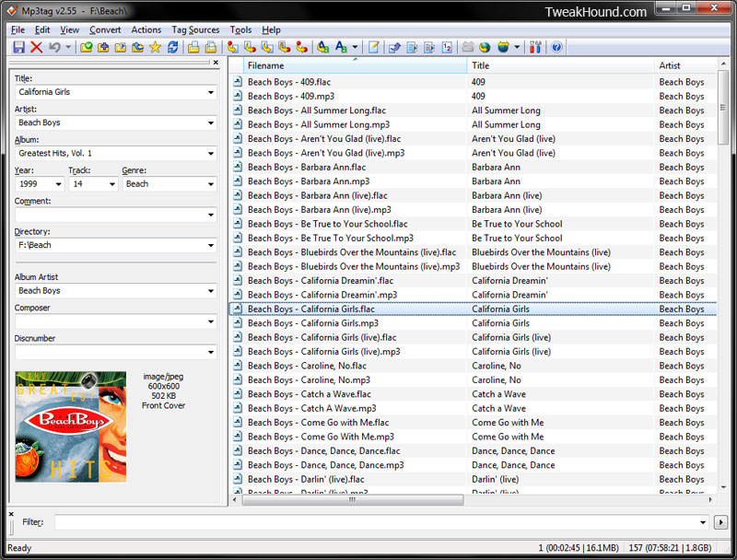Run Actions (Quick) blue A icon
Image resolution: width=737 pixels, height=560 pixels.
coord(341,47)
